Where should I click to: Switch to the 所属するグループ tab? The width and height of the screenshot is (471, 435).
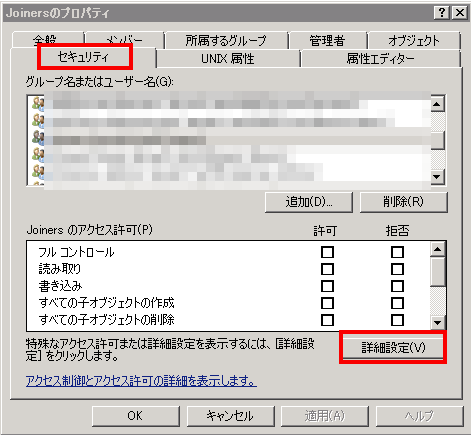226,41
